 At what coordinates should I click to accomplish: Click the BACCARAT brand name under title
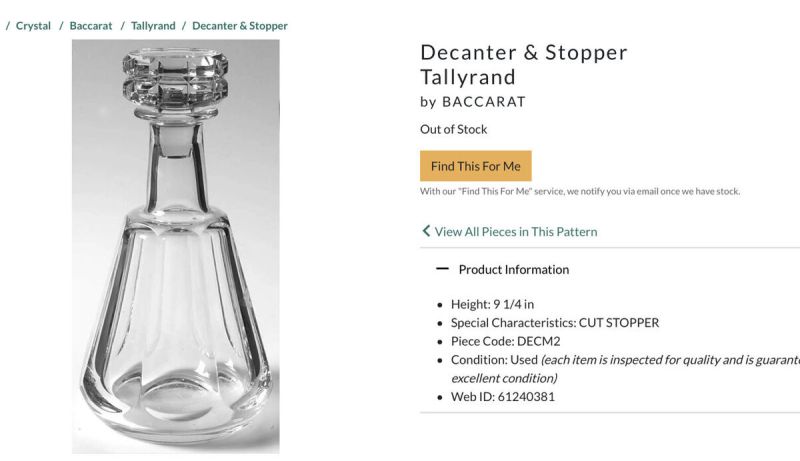click(483, 101)
